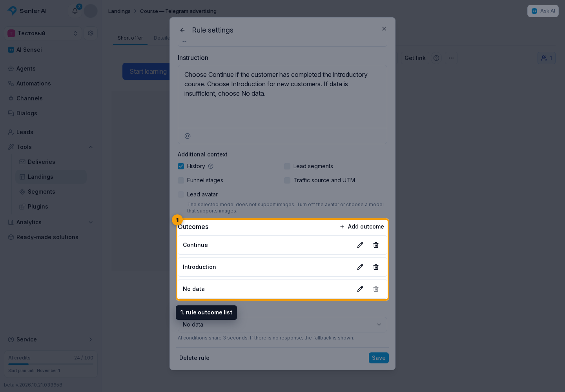Click the back arrow in Rule settings

point(182,30)
